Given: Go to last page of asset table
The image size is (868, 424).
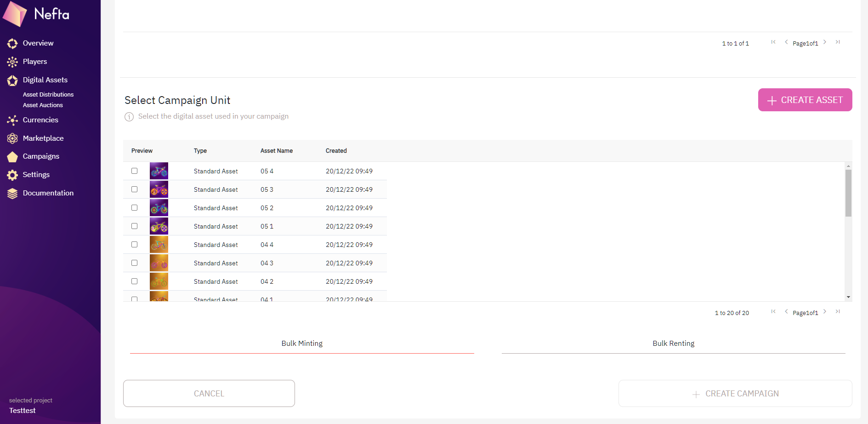Looking at the screenshot, I should pyautogui.click(x=838, y=311).
